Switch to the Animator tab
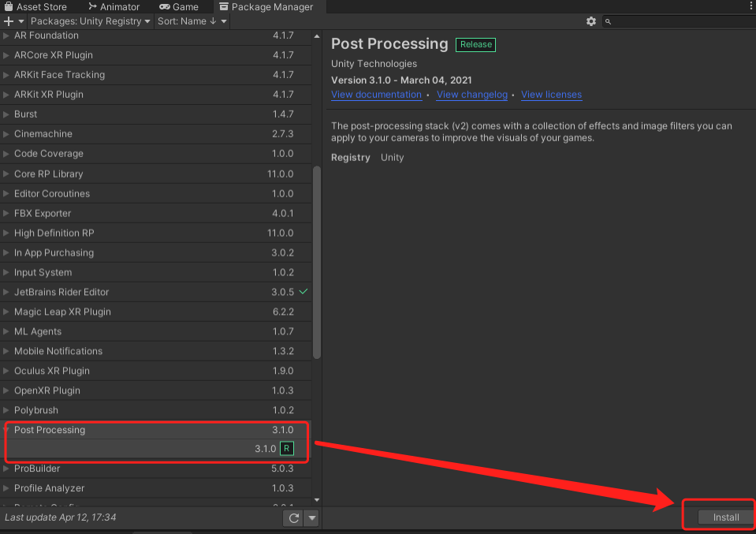Viewport: 756px width, 534px height. (x=114, y=7)
